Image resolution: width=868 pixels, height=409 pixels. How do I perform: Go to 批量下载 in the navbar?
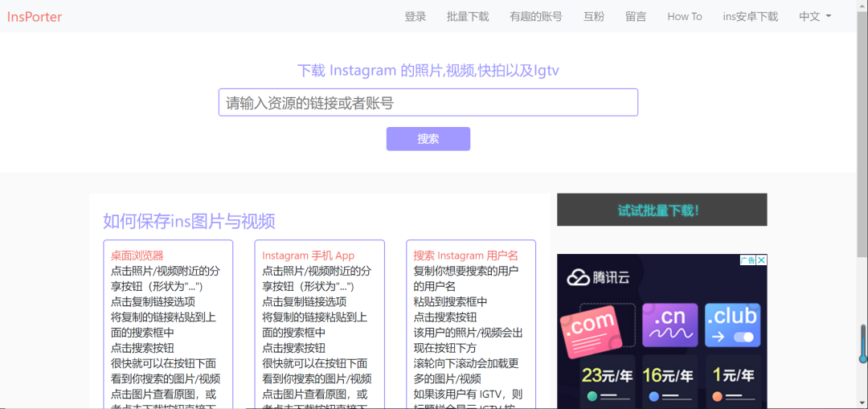click(x=468, y=17)
